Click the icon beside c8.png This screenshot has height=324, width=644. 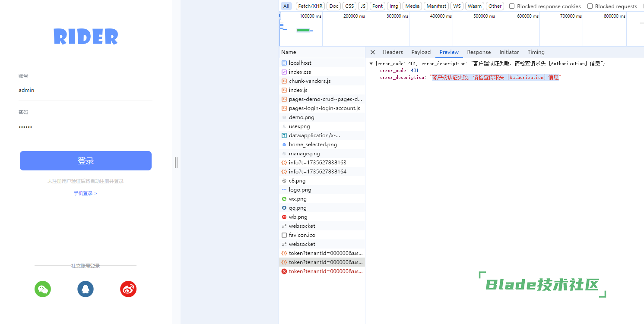[284, 181]
